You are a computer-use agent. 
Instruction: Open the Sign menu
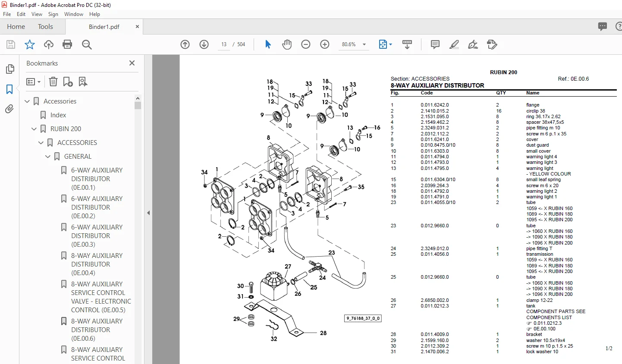pyautogui.click(x=53, y=14)
